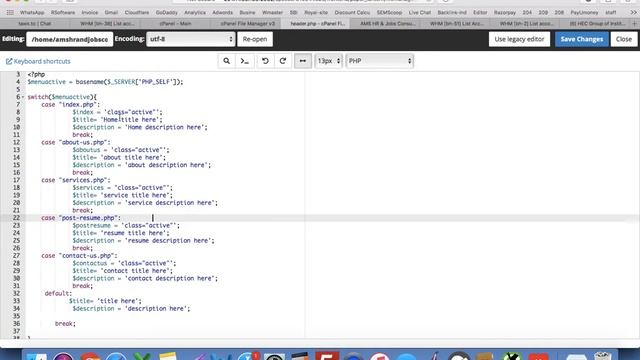Open Keyboard shortcuts link

[38, 61]
